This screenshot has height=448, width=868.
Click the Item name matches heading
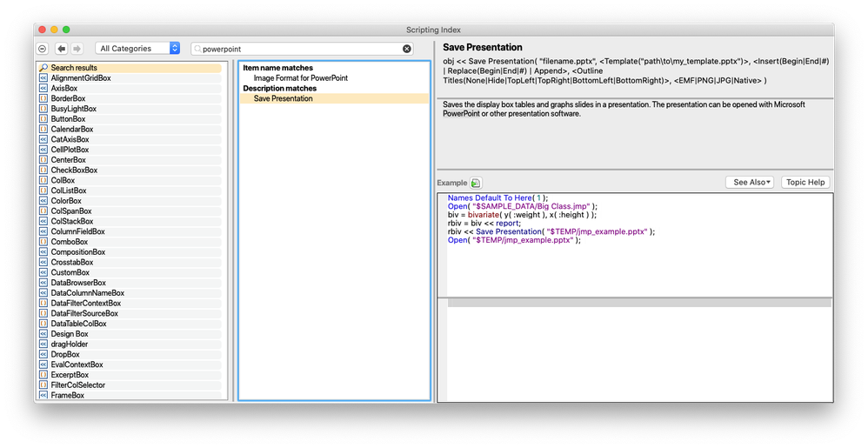[278, 68]
